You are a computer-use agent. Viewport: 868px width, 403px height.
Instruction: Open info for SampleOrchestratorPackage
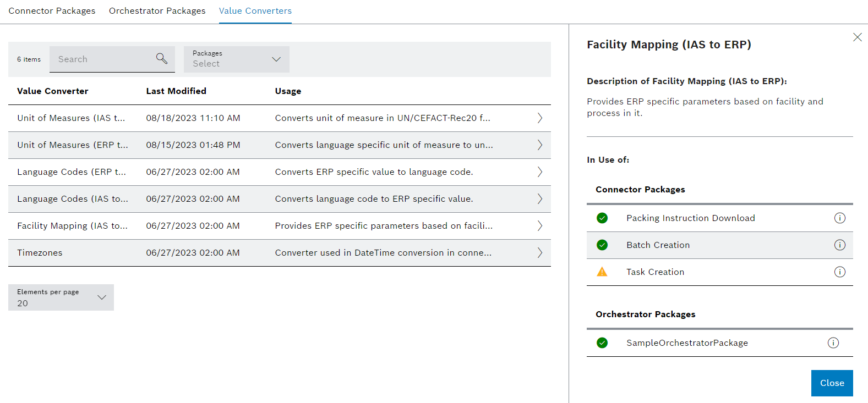click(833, 343)
